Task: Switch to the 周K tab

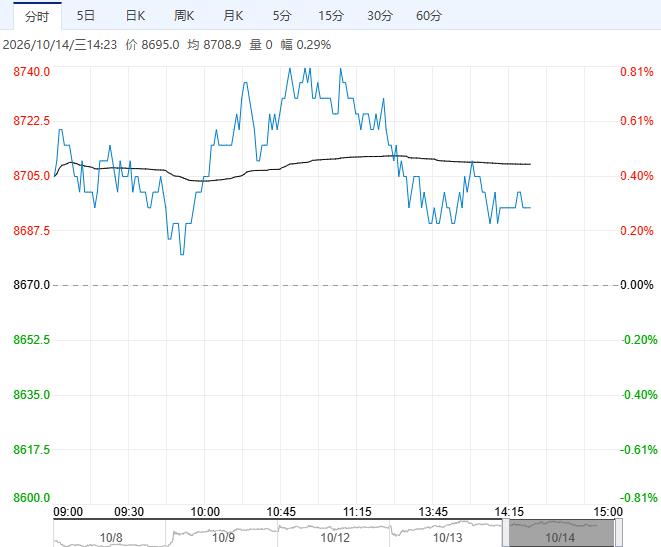Action: pyautogui.click(x=184, y=16)
